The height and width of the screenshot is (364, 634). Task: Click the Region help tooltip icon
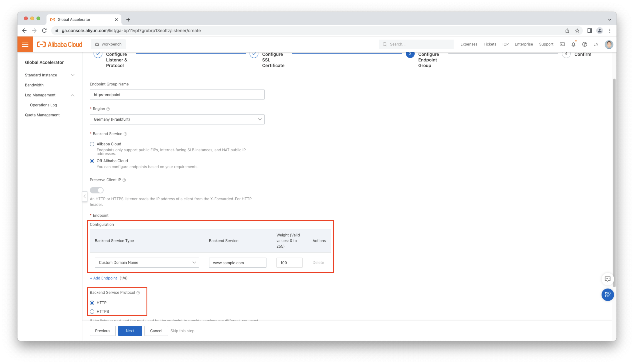(108, 109)
